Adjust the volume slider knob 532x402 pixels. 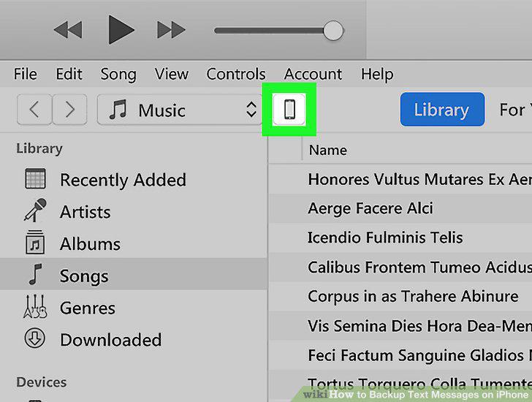pyautogui.click(x=333, y=31)
